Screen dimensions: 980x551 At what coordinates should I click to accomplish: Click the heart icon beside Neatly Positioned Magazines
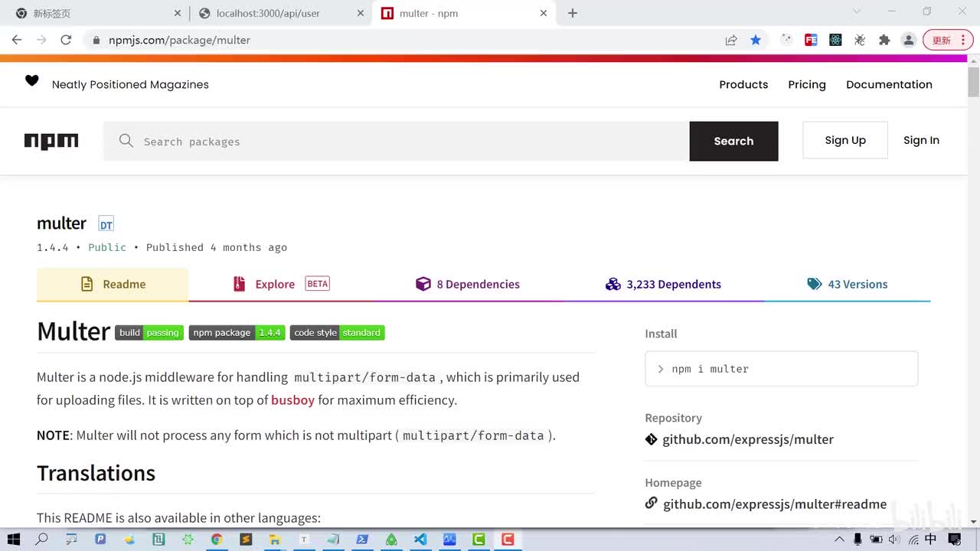(32, 80)
